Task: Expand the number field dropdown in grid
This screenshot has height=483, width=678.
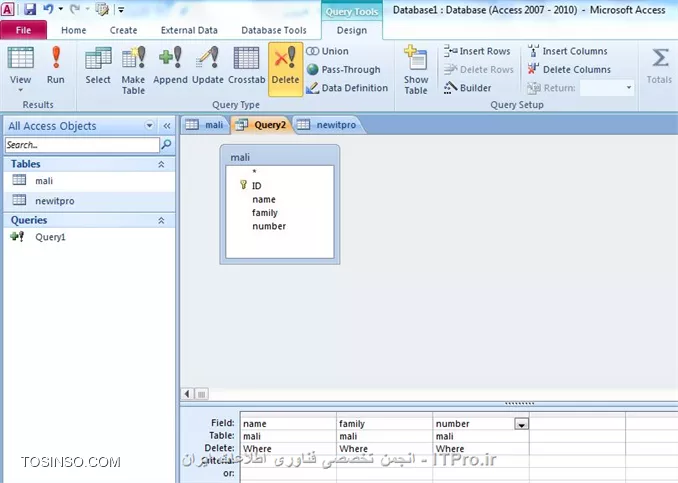Action: pos(521,424)
